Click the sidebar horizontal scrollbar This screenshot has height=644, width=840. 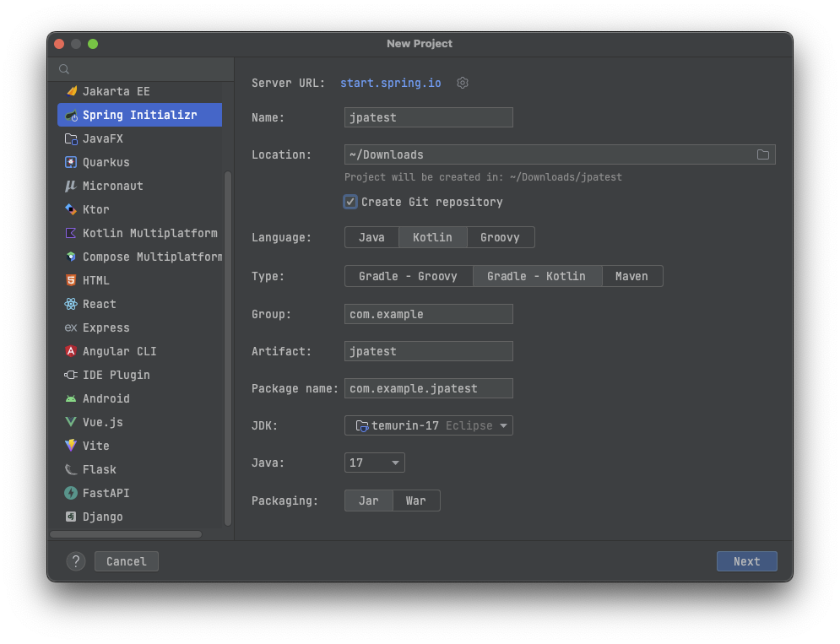click(x=126, y=534)
